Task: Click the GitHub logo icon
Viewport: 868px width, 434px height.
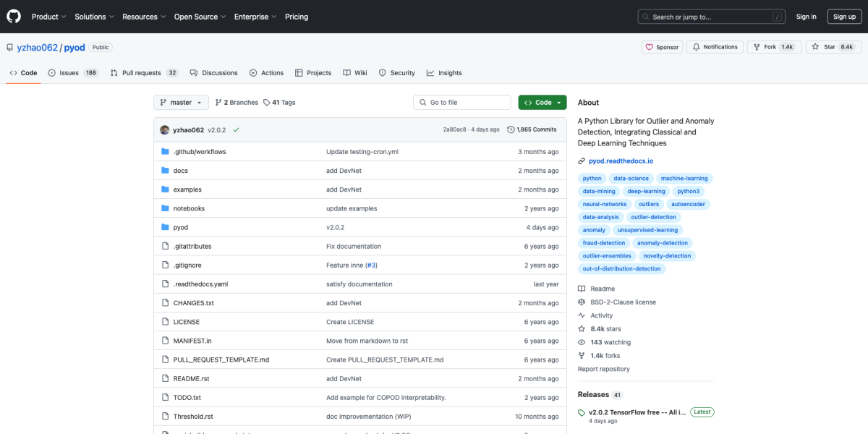Action: [14, 17]
